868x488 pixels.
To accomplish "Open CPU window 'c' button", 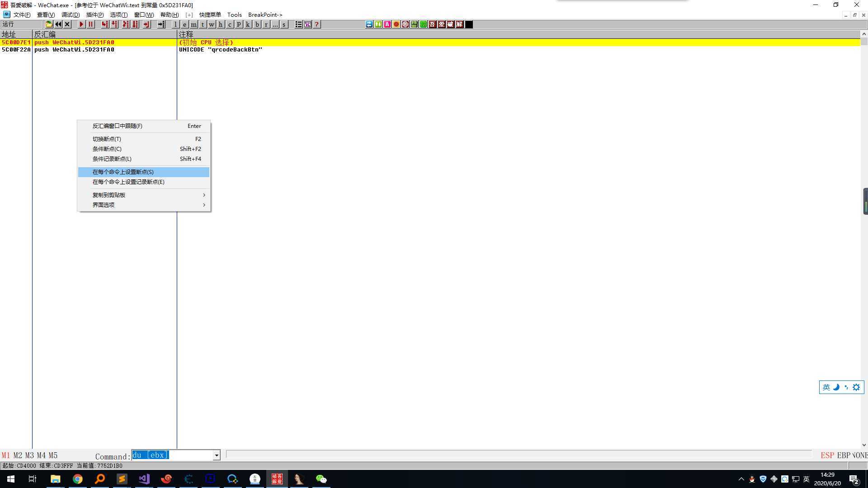I will click(x=230, y=24).
